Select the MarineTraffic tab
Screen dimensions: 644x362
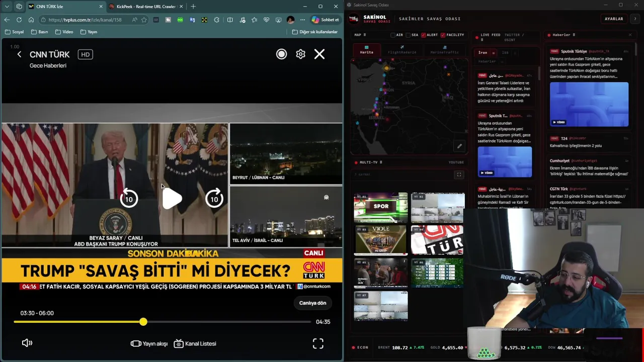click(444, 51)
